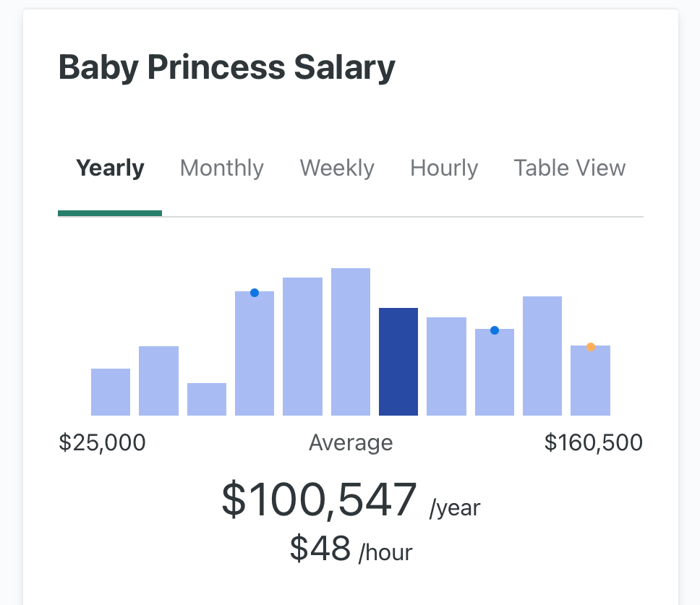
Task: Switch to Table View tab
Action: coord(570,168)
